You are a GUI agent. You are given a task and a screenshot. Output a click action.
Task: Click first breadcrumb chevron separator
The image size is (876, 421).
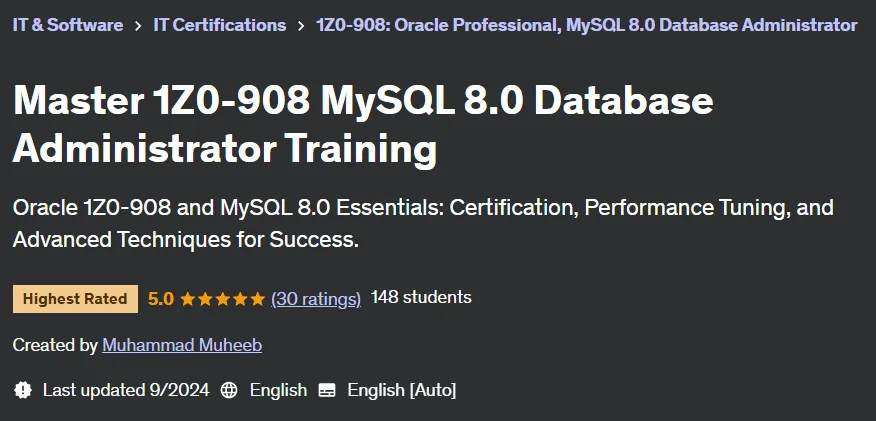pos(138,26)
